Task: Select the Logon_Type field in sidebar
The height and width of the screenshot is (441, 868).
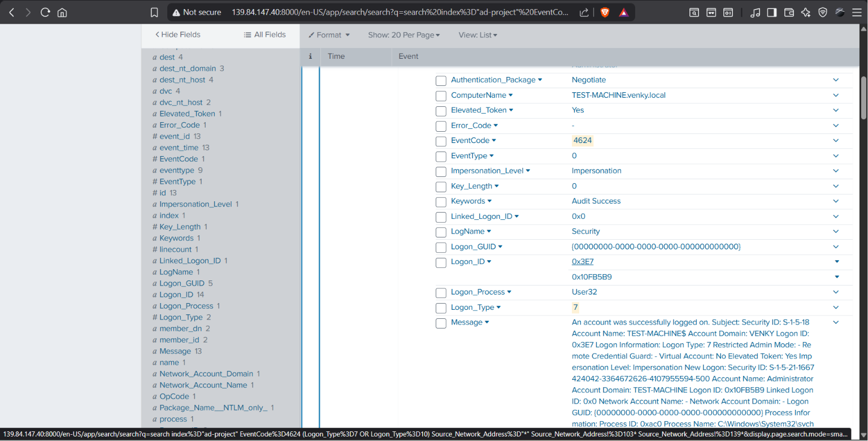Action: pos(182,317)
